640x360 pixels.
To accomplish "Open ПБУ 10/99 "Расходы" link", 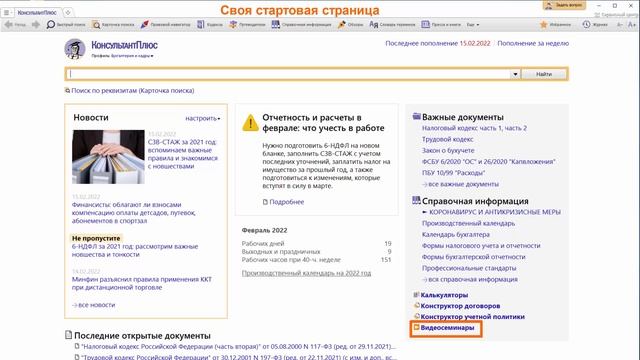I will coord(453,173).
